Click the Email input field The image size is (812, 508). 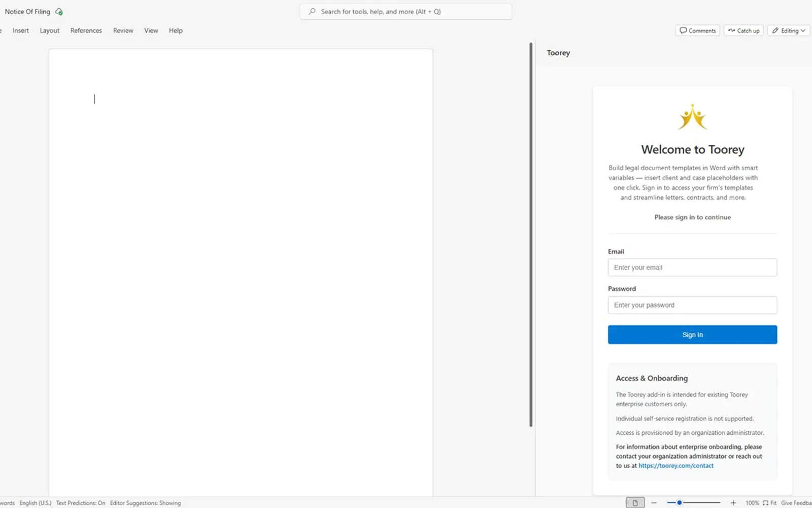click(692, 268)
